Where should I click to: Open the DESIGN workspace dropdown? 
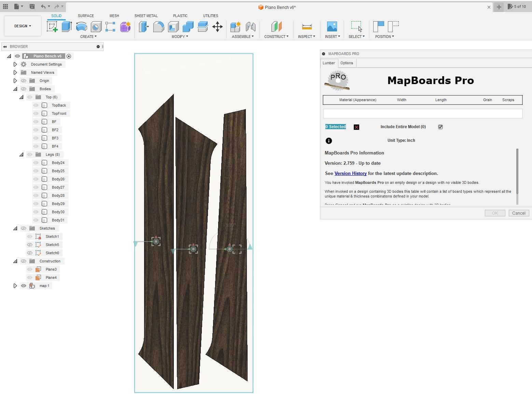point(23,26)
